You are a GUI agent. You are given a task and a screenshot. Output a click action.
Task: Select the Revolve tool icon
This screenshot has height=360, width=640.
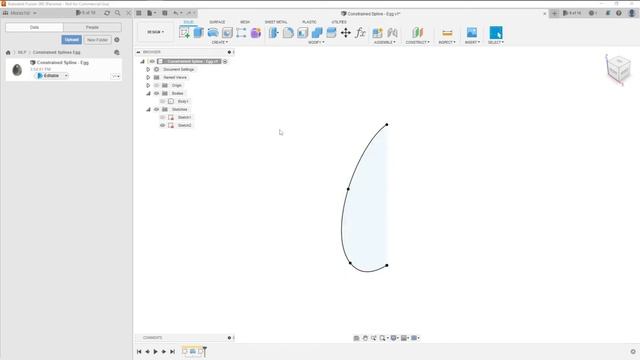[x=213, y=33]
